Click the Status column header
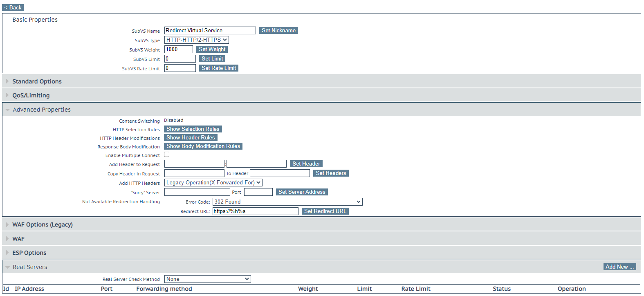 (x=502, y=289)
